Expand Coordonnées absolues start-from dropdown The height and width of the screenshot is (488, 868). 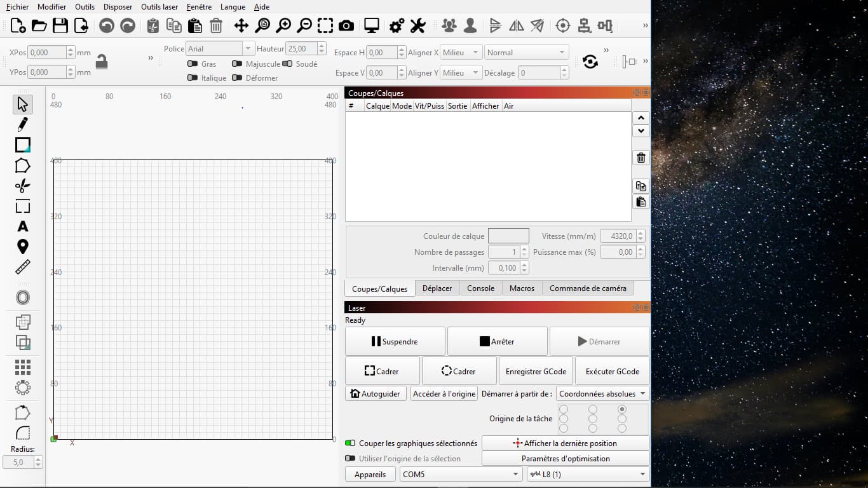(x=602, y=394)
